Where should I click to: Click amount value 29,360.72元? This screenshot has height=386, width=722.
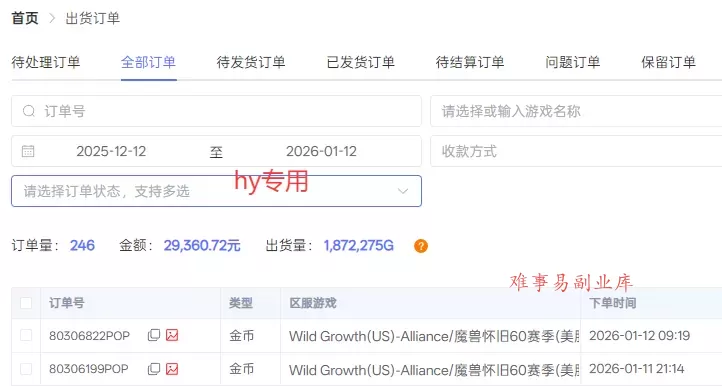point(202,246)
